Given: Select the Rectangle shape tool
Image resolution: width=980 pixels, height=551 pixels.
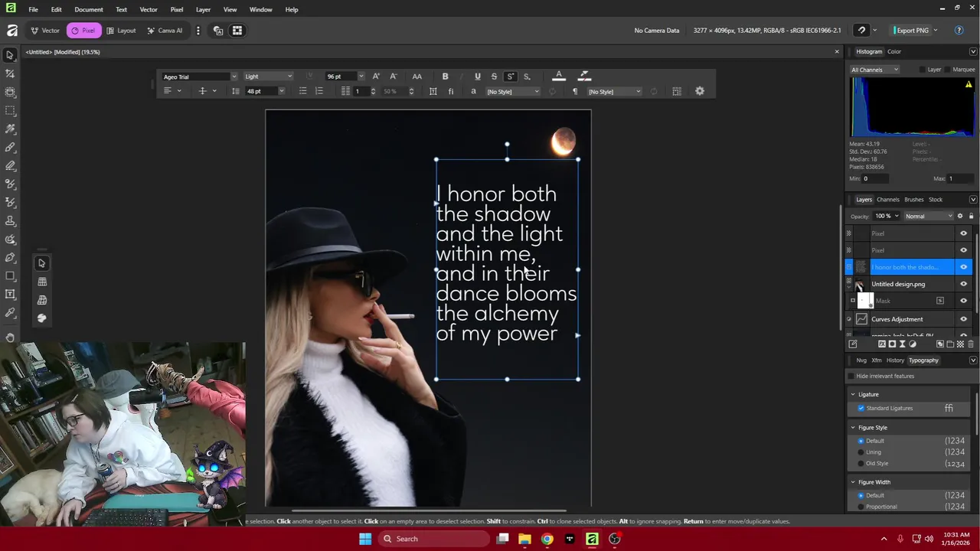Looking at the screenshot, I should tap(10, 275).
